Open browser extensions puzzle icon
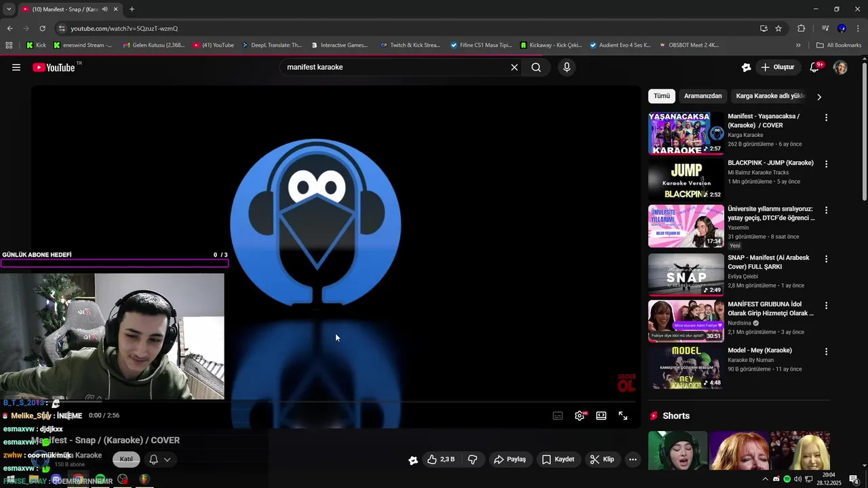 point(801,28)
